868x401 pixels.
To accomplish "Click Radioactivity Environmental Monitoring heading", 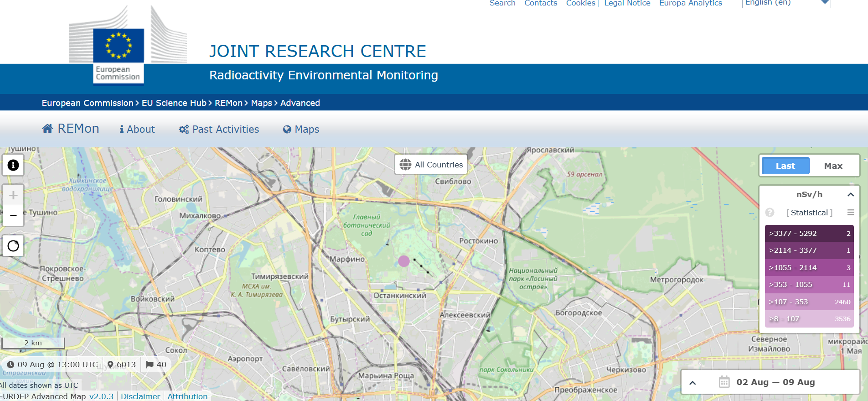I will coord(324,75).
